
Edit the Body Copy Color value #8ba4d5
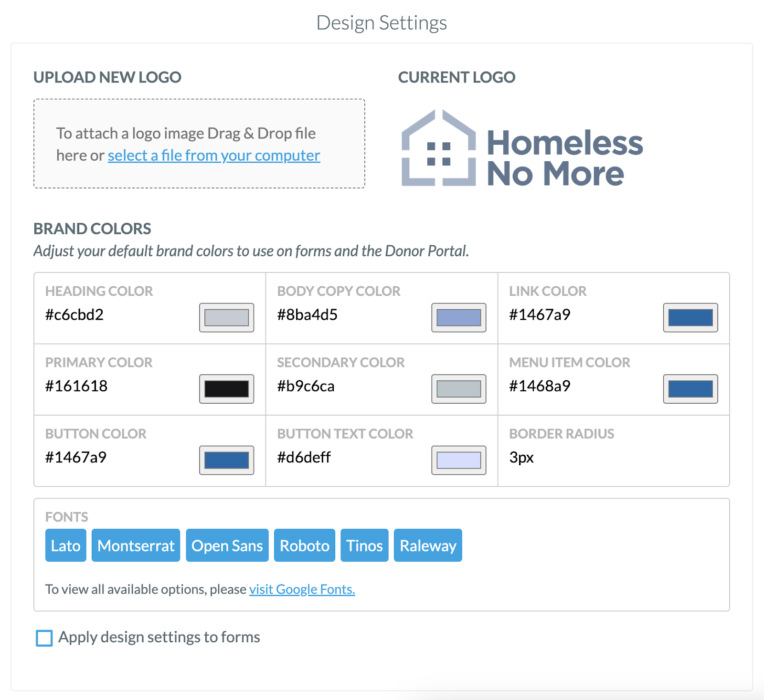(308, 315)
